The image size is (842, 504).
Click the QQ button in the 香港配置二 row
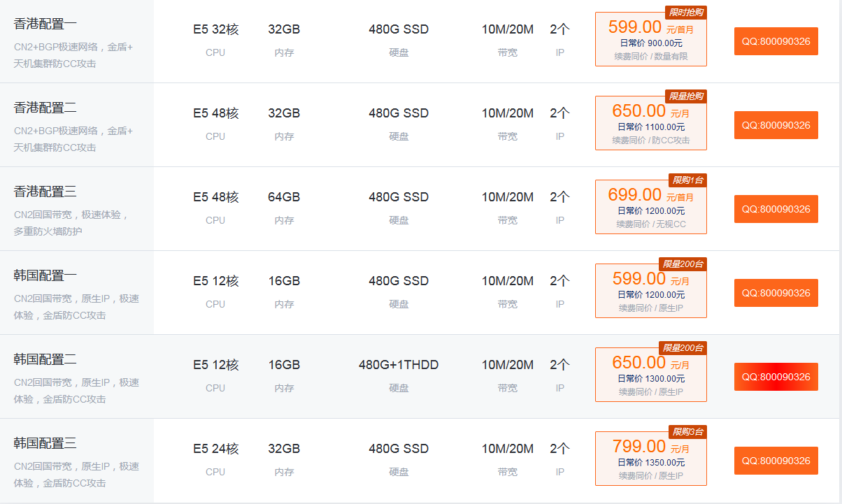(776, 125)
